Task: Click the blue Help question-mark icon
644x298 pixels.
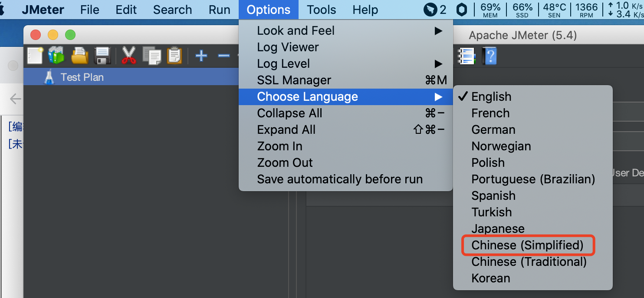Action: (490, 56)
